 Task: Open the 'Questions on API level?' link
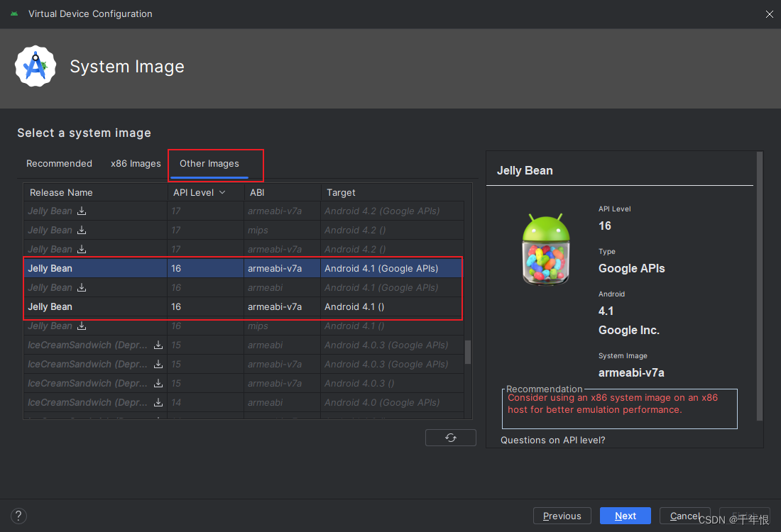click(x=553, y=440)
